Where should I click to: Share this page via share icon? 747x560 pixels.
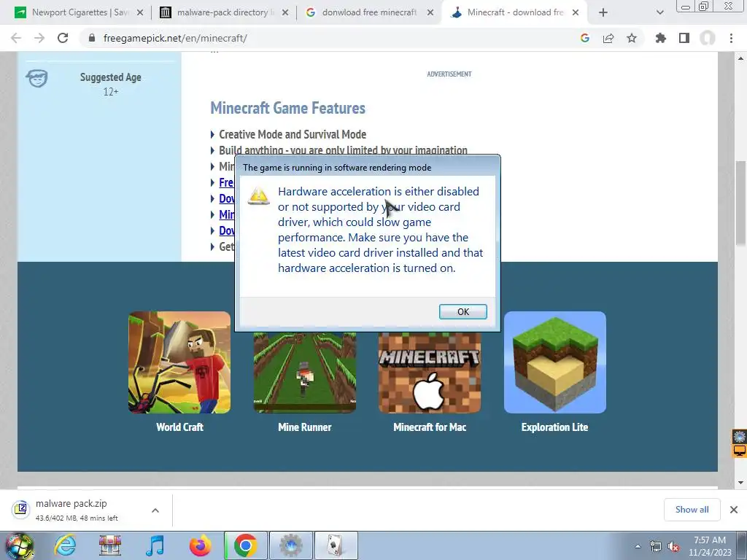click(608, 38)
